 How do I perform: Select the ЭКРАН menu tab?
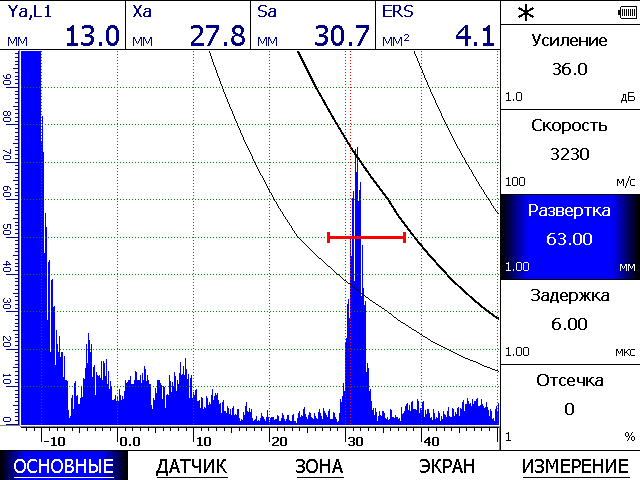coord(447,465)
